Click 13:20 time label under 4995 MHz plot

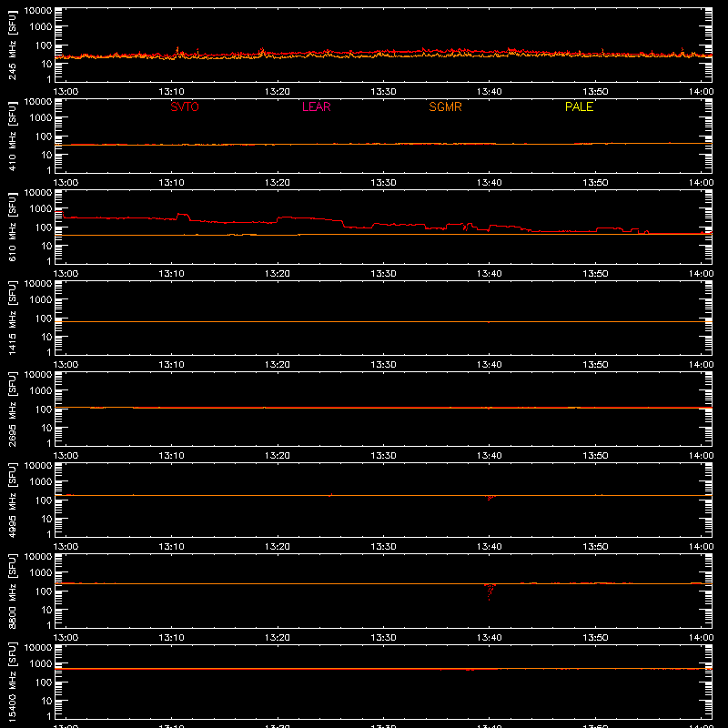point(278,547)
